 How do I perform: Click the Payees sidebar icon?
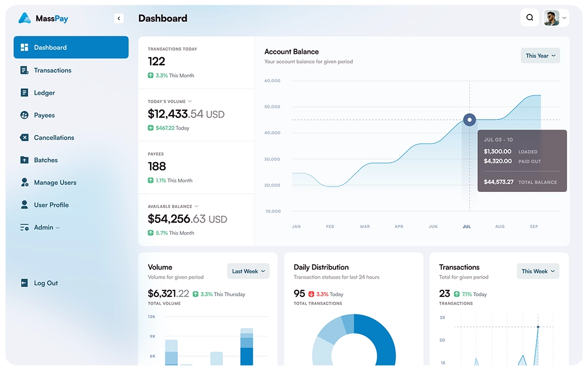25,115
